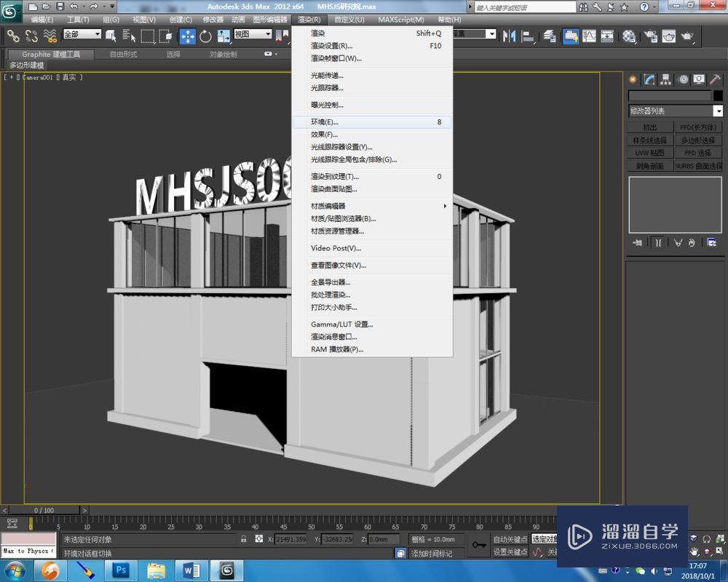Switch to the Display panel icon
Image resolution: width=728 pixels, height=582 pixels.
(x=698, y=79)
